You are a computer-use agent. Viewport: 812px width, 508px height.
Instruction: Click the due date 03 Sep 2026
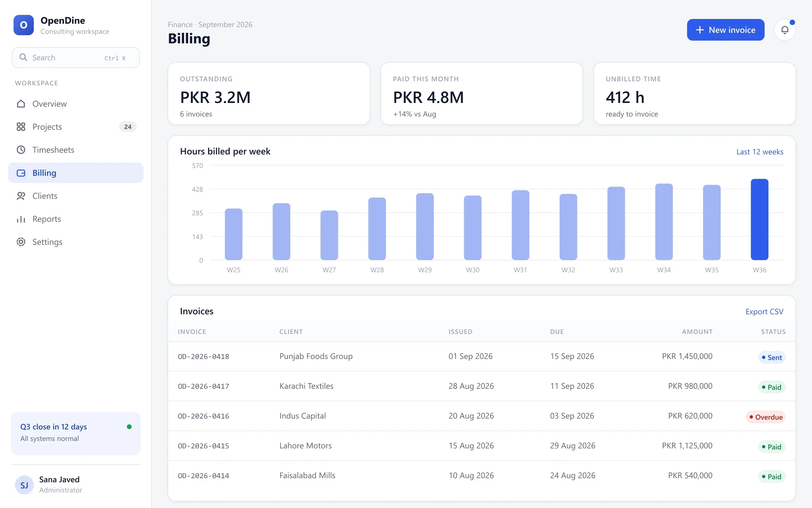pos(572,416)
